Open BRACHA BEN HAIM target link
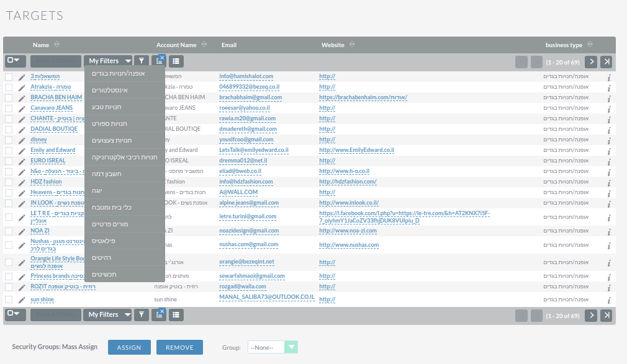Viewport: 627px width, 364px height. tap(56, 97)
